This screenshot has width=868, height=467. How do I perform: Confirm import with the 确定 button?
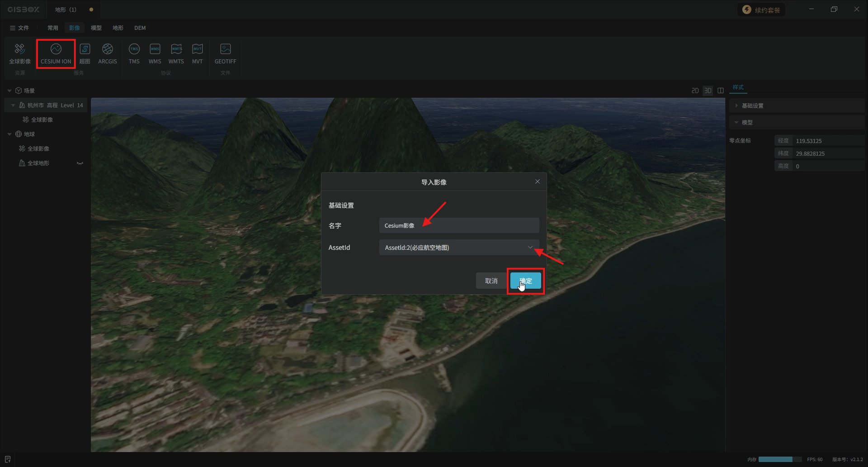tap(525, 281)
